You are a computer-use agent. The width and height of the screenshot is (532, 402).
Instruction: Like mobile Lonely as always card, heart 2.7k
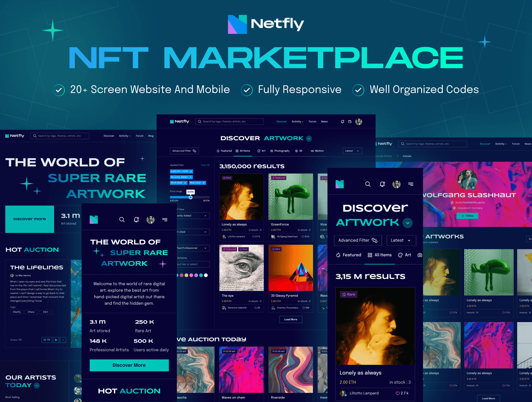pyautogui.click(x=402, y=393)
